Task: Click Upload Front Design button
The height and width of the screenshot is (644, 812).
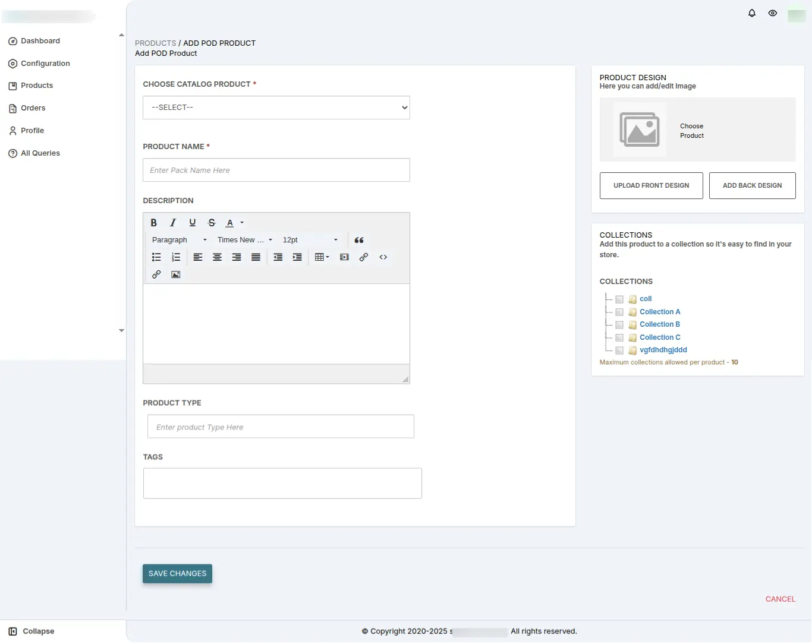Action: [651, 186]
